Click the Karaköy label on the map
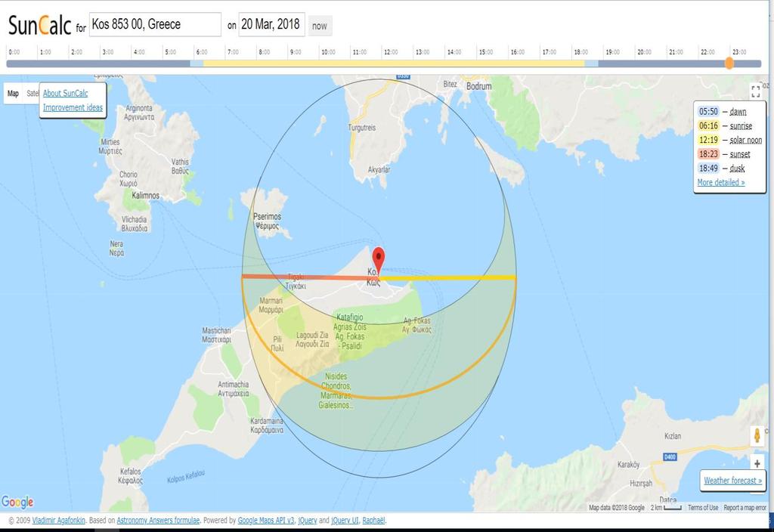This screenshot has width=774, height=532. pyautogui.click(x=628, y=465)
